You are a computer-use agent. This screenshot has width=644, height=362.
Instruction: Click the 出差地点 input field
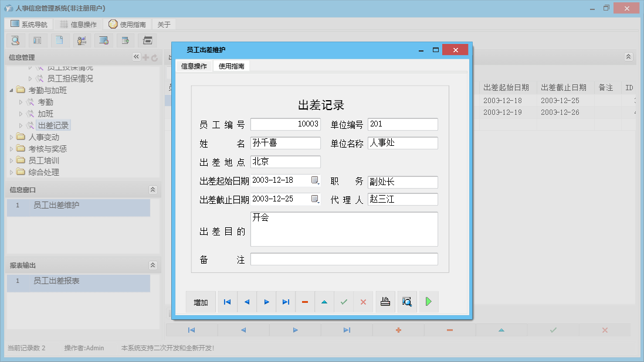tap(286, 162)
